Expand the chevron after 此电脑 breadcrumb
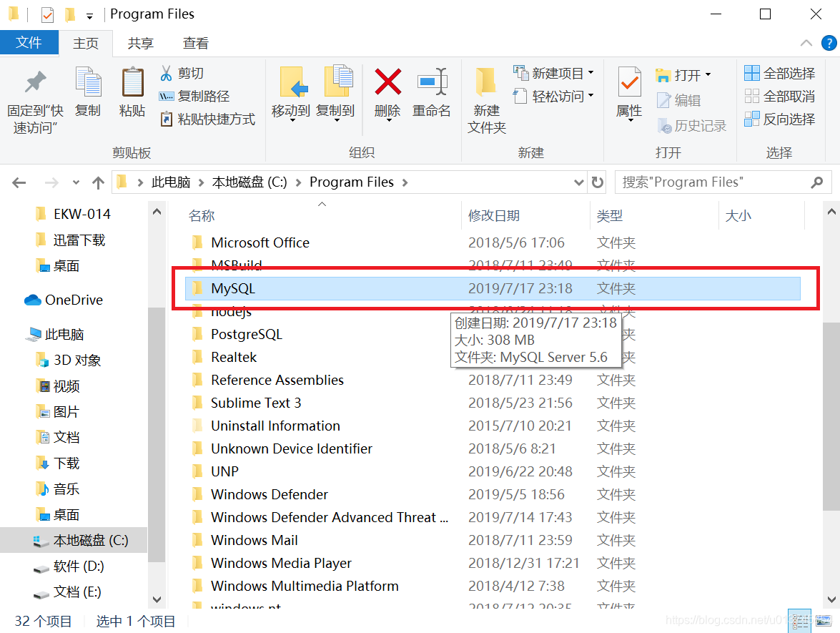 coord(202,183)
